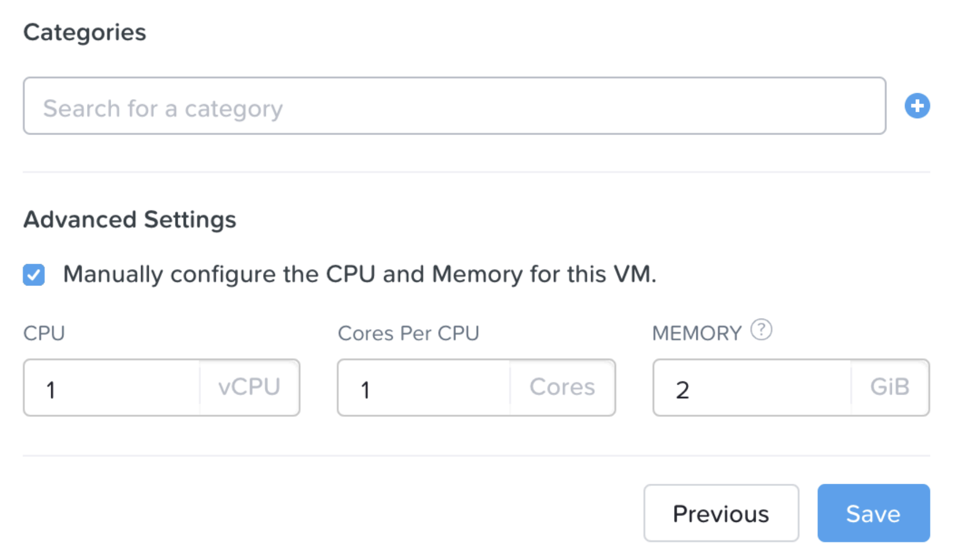
Task: Click the Cores unit suffix
Action: point(562,387)
